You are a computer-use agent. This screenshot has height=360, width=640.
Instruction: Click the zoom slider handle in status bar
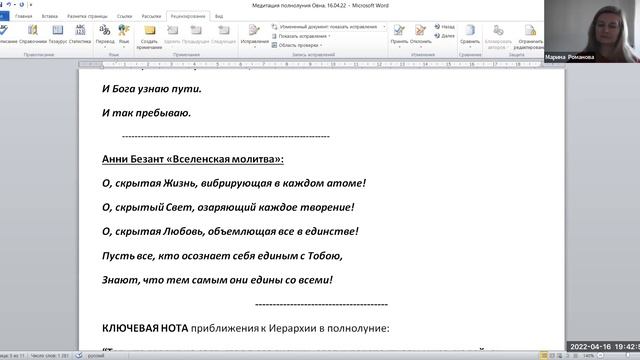629,356
